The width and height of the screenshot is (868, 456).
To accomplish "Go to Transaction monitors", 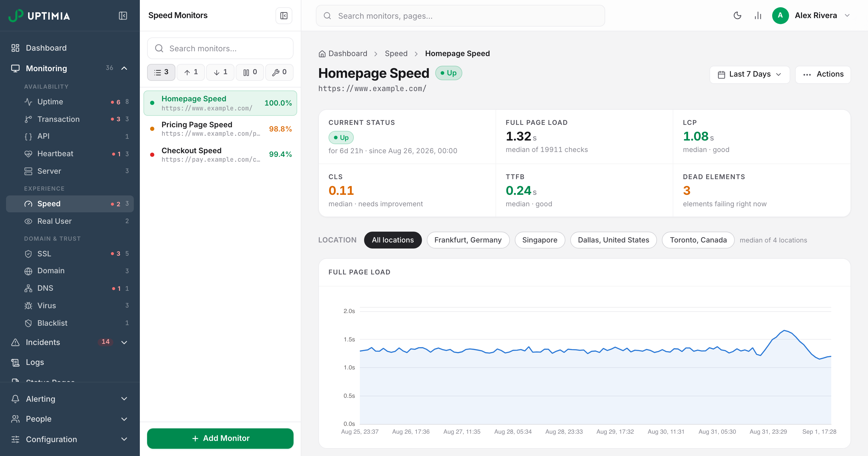I will click(70, 119).
